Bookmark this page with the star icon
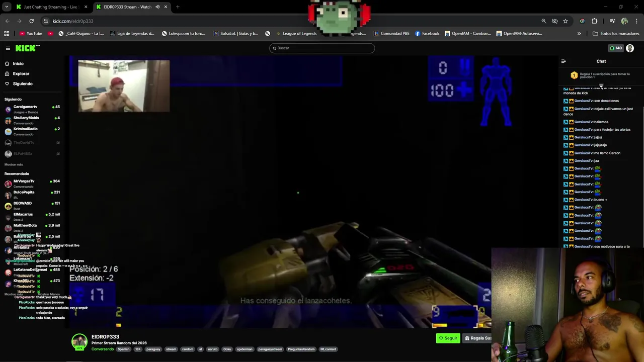Screen dimensions: 644x362 [566, 21]
